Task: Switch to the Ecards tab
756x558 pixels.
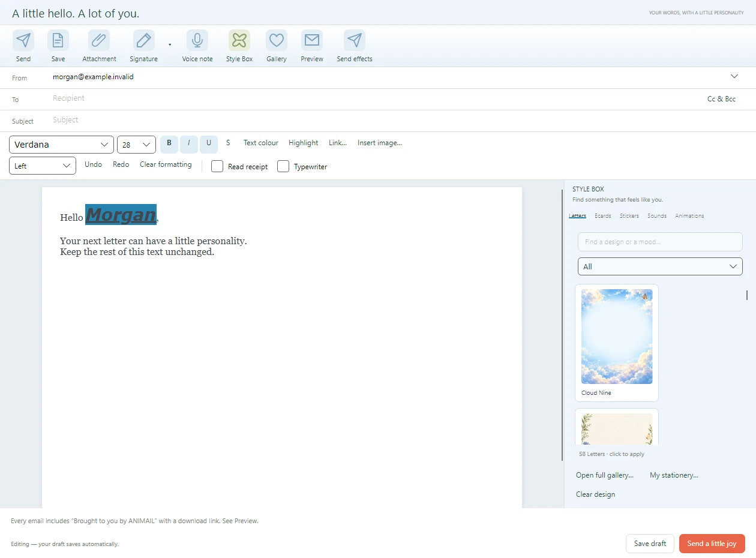Action: [603, 215]
